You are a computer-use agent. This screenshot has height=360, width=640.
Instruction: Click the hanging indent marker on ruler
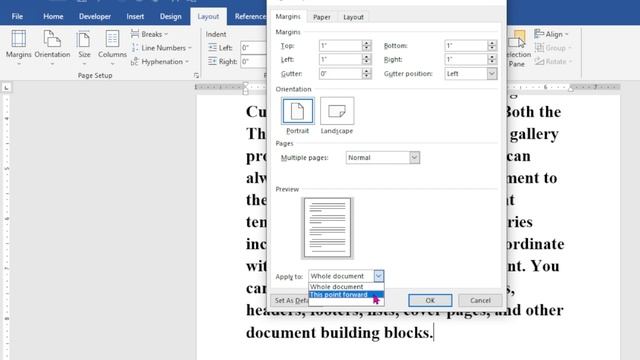point(245,91)
